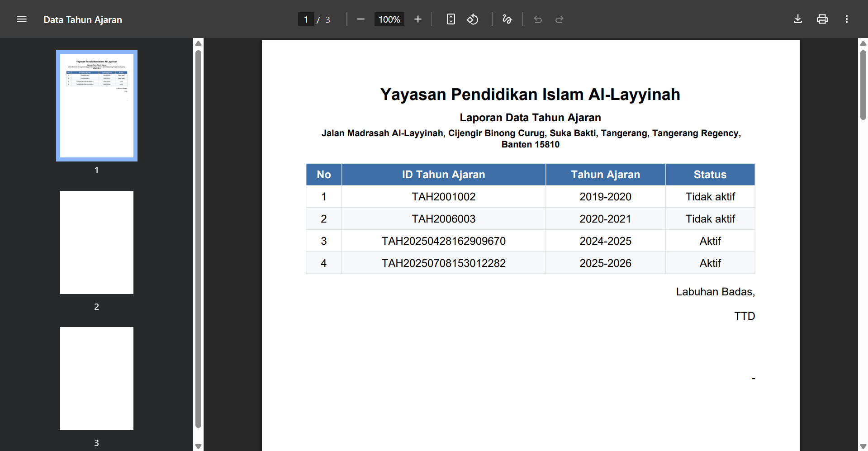Viewport: 868px width, 451px height.
Task: Toggle the thumbnail sidebar with the hamburger icon
Action: click(x=21, y=19)
